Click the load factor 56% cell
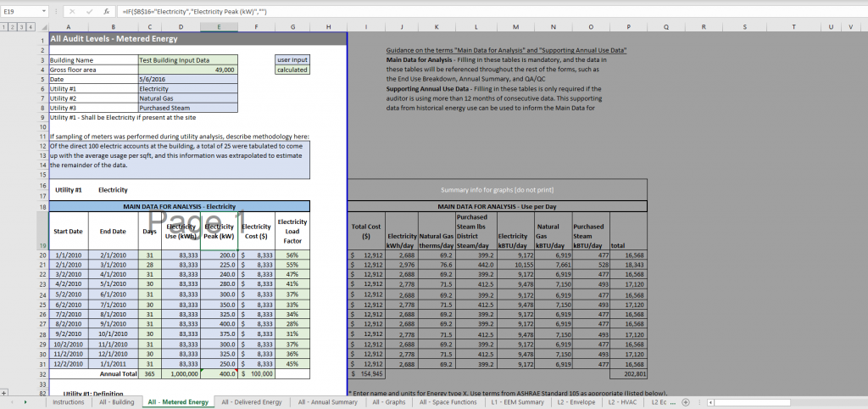This screenshot has height=409, width=868. tap(292, 255)
